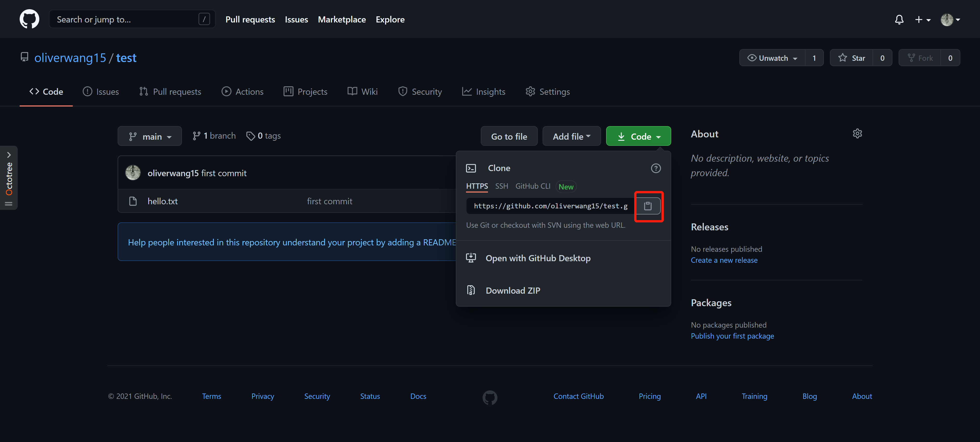Click the hello.txt file icon
The width and height of the screenshot is (980, 442).
tap(133, 201)
